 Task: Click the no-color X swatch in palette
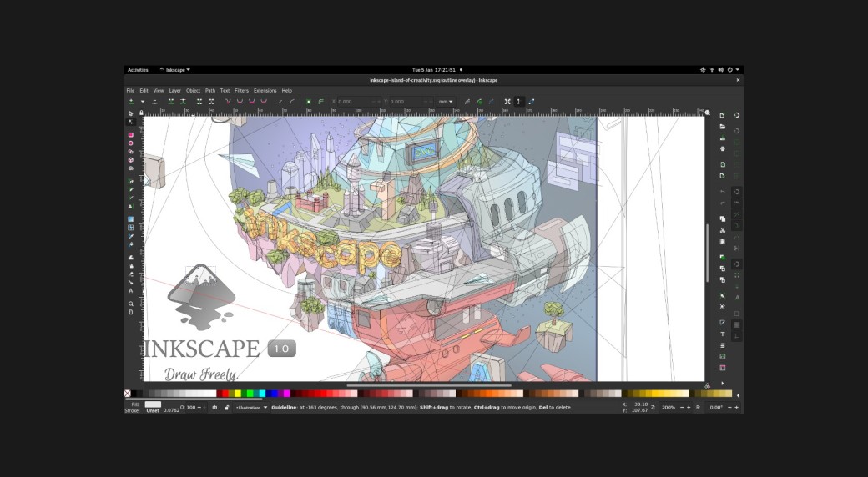pos(128,394)
